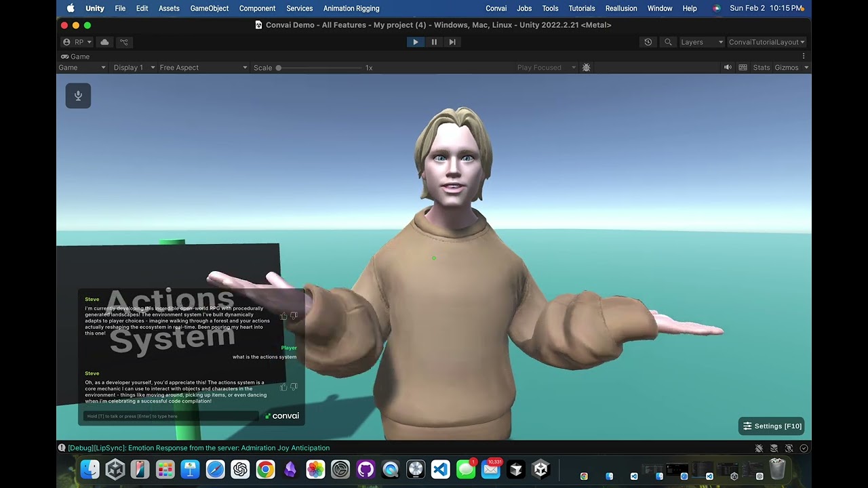This screenshot has height=488, width=868.
Task: Open the Trash in the Dock
Action: pos(778,469)
